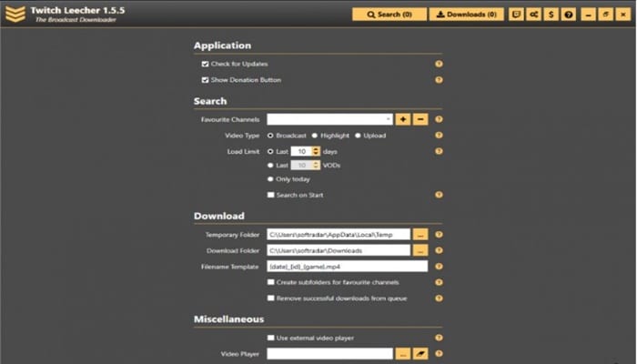The width and height of the screenshot is (637, 364).
Task: Select Upload video type
Action: coord(358,136)
